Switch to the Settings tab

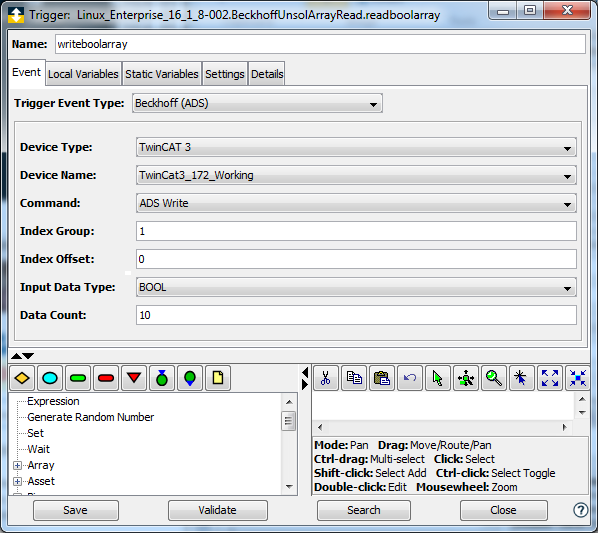[x=225, y=74]
